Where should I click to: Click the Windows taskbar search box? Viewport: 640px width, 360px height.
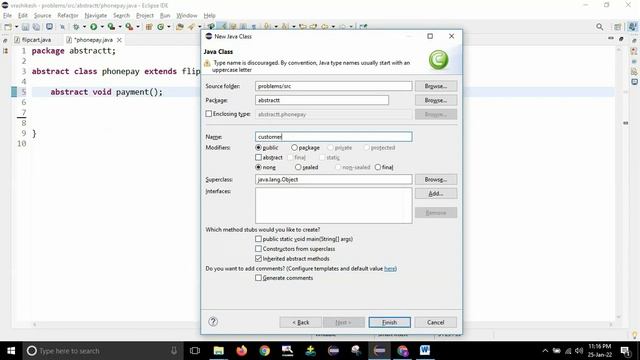(102, 351)
